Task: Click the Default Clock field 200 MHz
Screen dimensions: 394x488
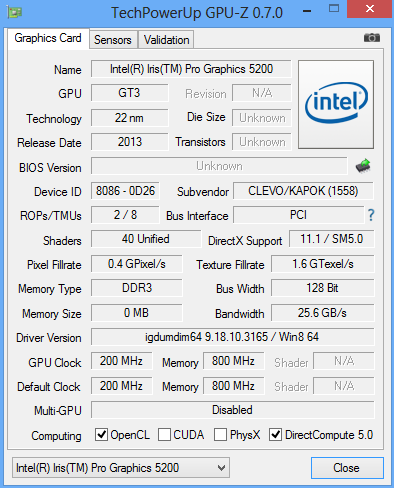Action: (121, 386)
